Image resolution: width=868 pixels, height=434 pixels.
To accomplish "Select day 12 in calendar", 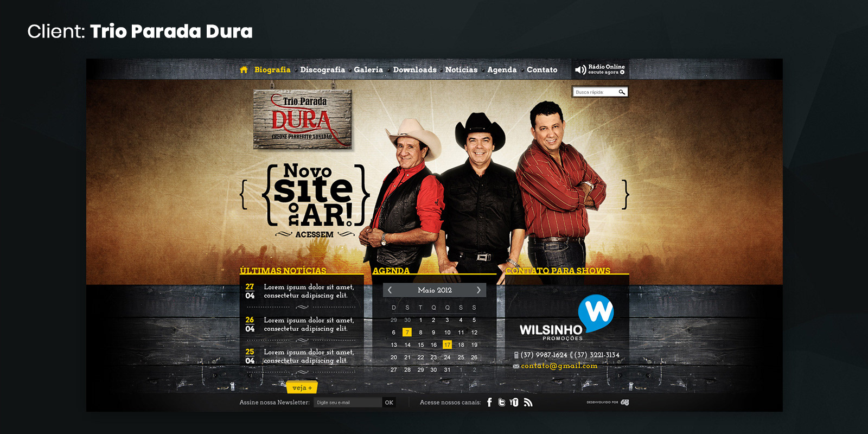I will (x=474, y=332).
